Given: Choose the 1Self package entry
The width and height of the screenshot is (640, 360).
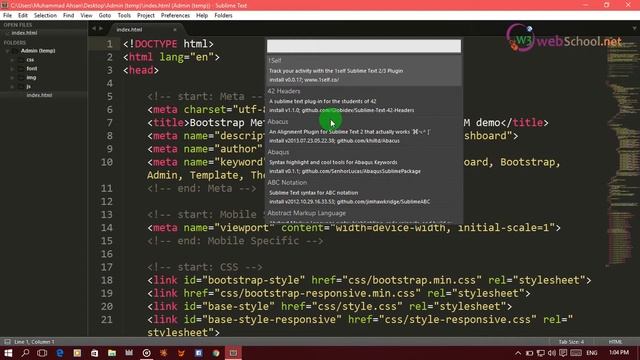Looking at the screenshot, I should point(364,70).
